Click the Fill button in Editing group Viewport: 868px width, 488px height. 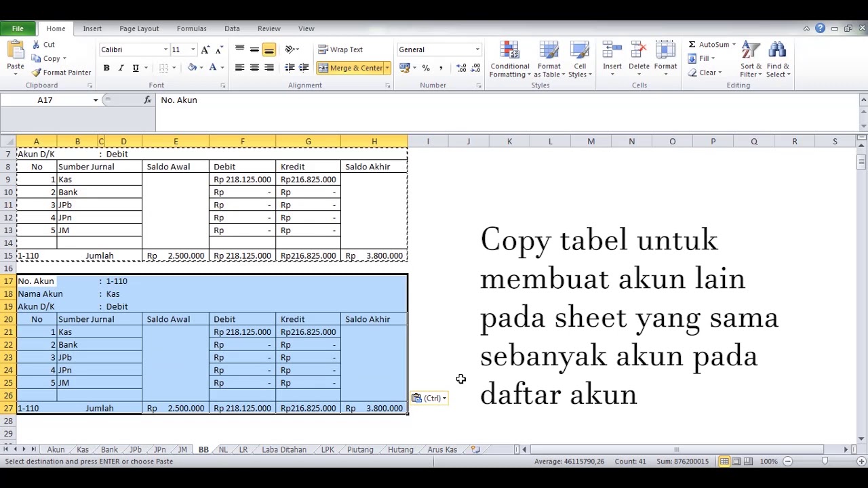pyautogui.click(x=702, y=59)
